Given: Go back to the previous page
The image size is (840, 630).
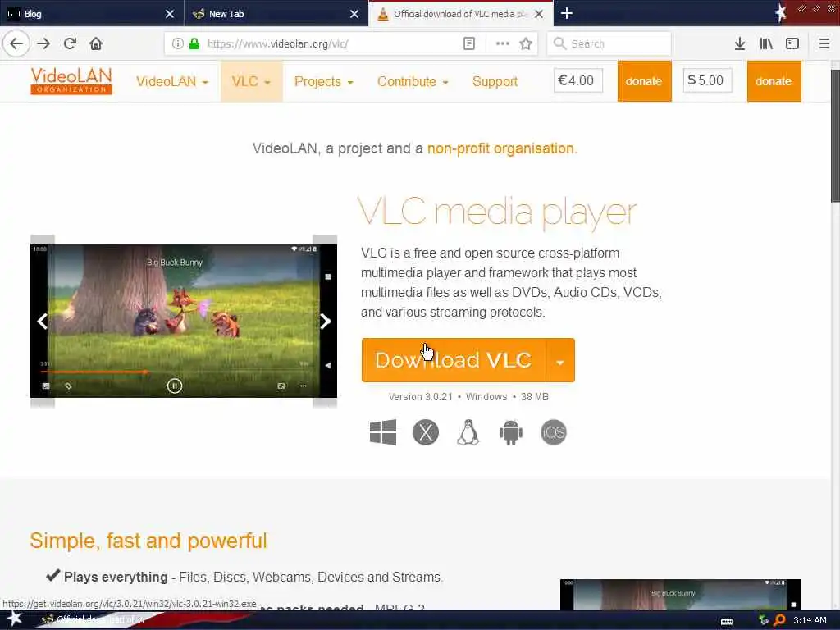Looking at the screenshot, I should tap(16, 43).
